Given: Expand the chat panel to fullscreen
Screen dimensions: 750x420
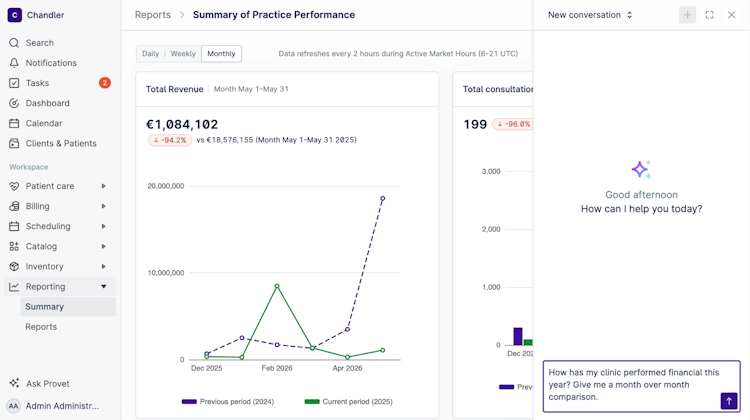Looking at the screenshot, I should (x=709, y=15).
